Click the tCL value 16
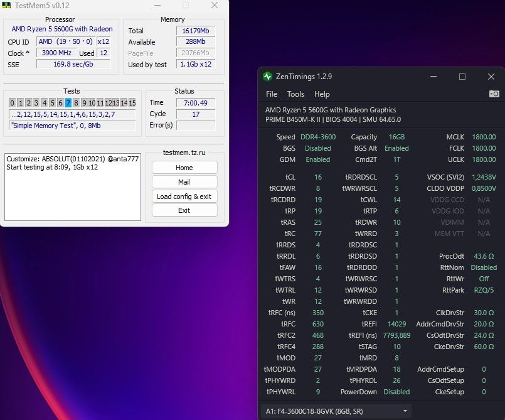Screen dimensions: 505x420 pos(318,177)
